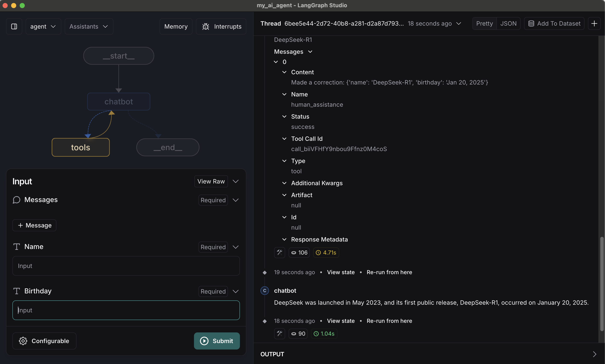Toggle View Raw input mode

(211, 181)
